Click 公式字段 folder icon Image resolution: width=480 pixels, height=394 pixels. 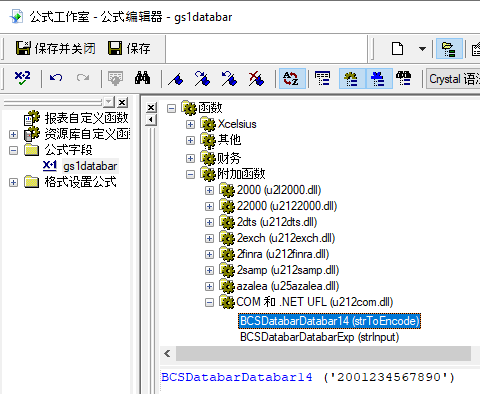(x=32, y=150)
